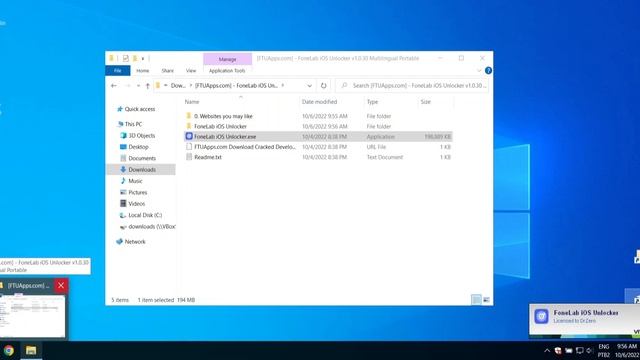The image size is (640, 360).
Task: Open Chrome from the taskbar
Action: [9, 350]
